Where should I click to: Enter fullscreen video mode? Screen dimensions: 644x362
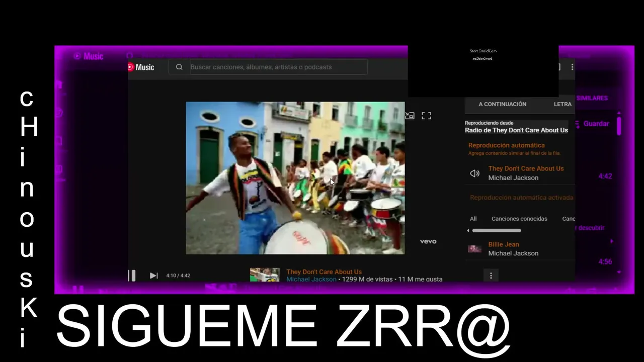[x=426, y=116]
